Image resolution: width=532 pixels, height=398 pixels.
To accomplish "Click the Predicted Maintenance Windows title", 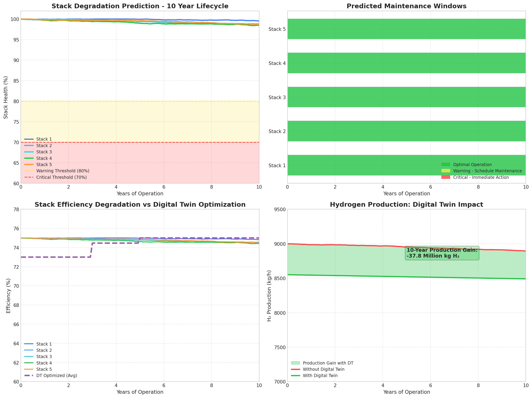I will click(x=406, y=6).
